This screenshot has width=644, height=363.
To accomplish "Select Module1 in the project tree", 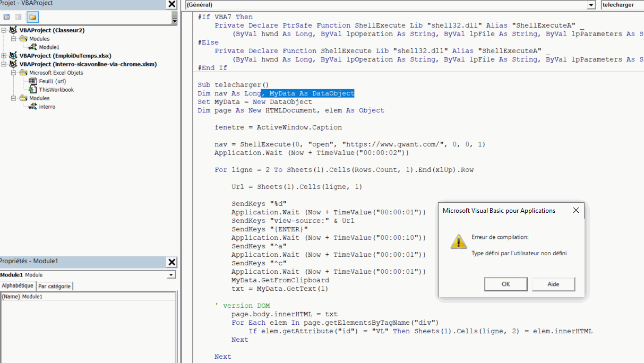I will tap(49, 47).
